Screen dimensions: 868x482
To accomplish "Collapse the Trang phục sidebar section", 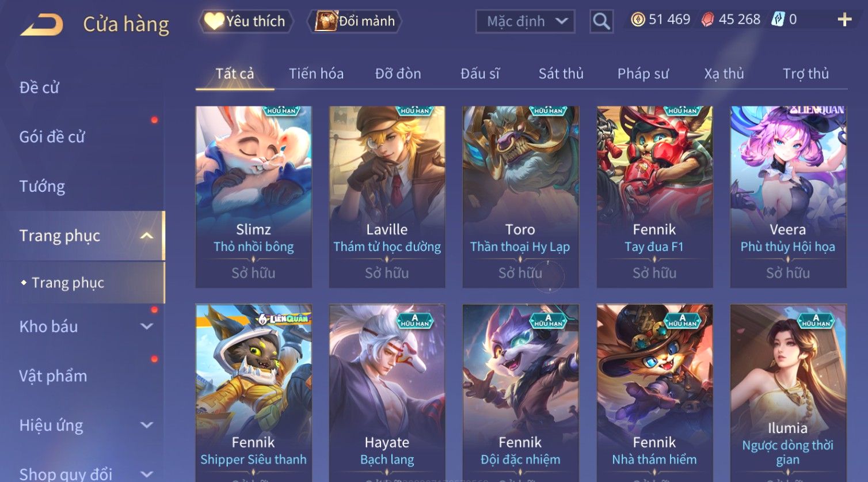I will (x=147, y=236).
